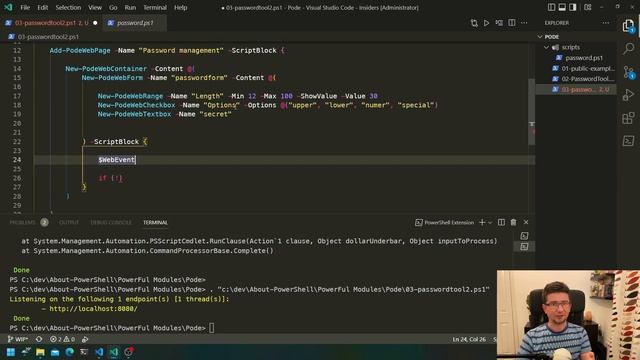
Task: Split the terminal panel
Action: coord(501,222)
